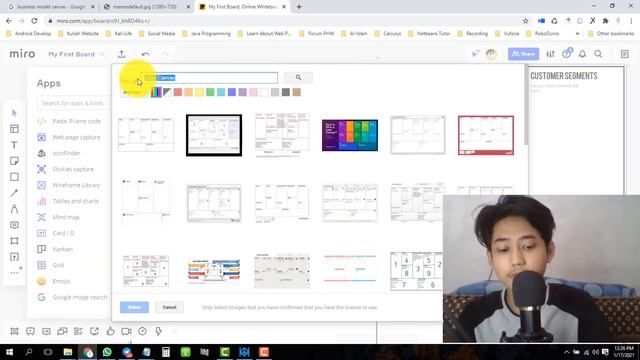Open board search magnifier in top bar

[598, 54]
